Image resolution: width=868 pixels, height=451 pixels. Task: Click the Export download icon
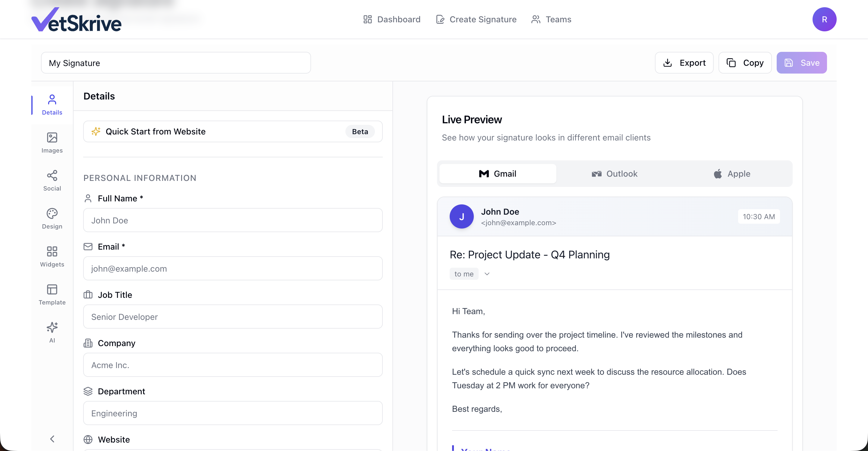point(668,63)
